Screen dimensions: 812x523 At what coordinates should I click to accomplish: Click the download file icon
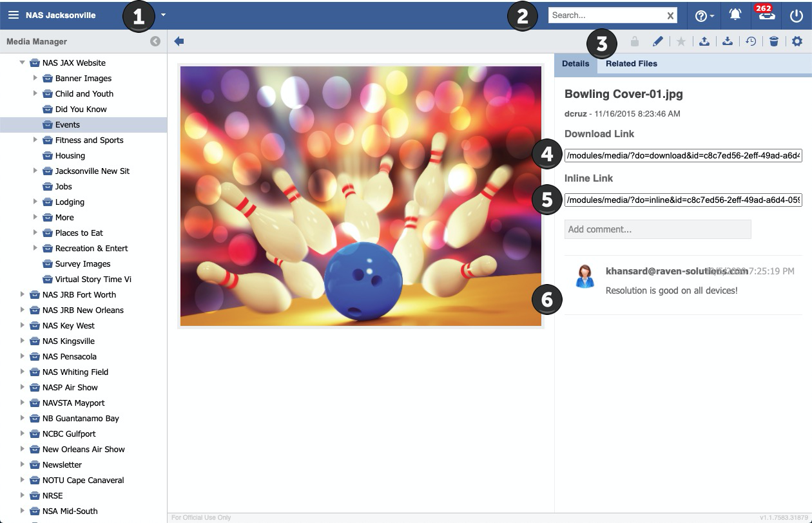tap(728, 41)
